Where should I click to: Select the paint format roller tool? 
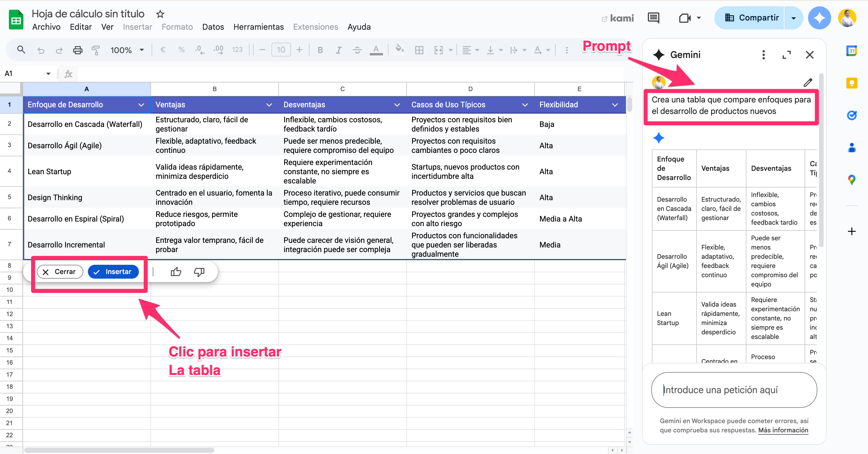pyautogui.click(x=96, y=50)
